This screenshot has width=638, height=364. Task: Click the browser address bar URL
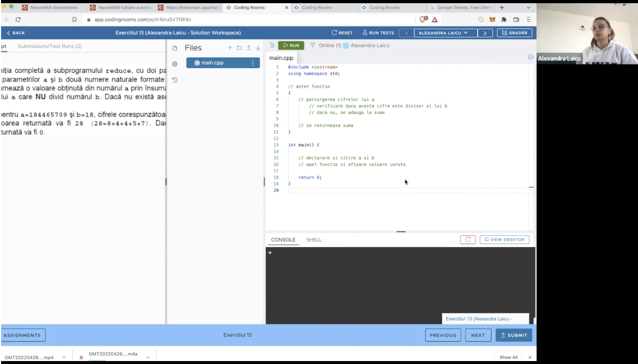[143, 19]
